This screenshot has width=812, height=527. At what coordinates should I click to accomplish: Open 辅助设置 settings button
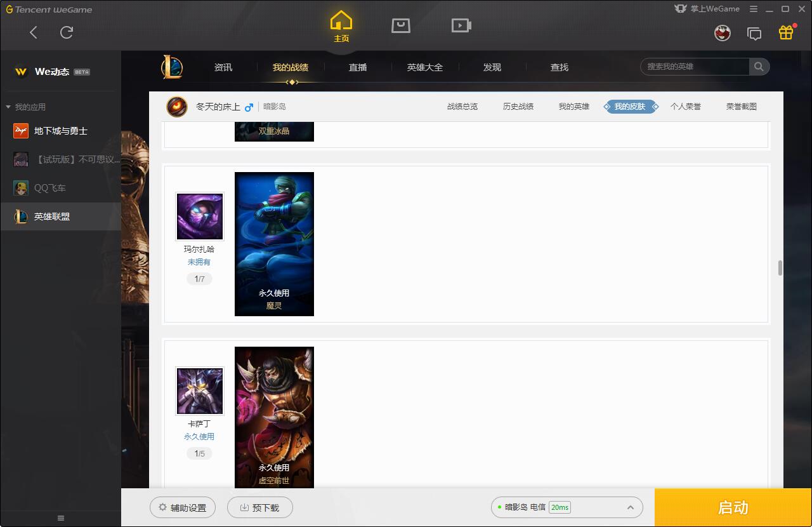click(183, 507)
